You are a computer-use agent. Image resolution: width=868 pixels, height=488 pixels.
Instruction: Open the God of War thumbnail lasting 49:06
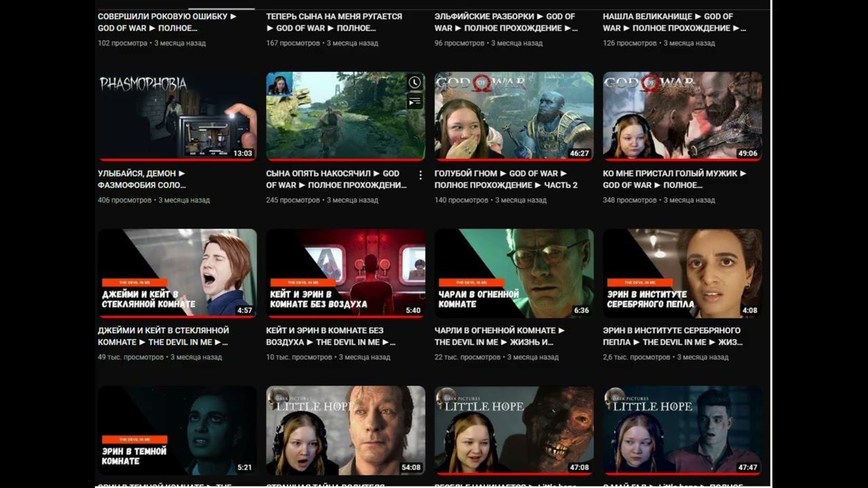click(x=682, y=117)
